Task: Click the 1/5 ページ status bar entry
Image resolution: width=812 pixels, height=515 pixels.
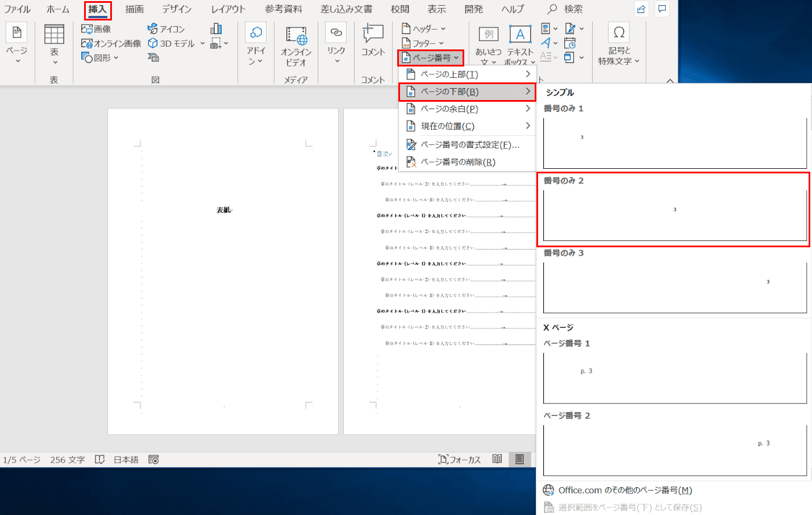Action: tap(22, 460)
